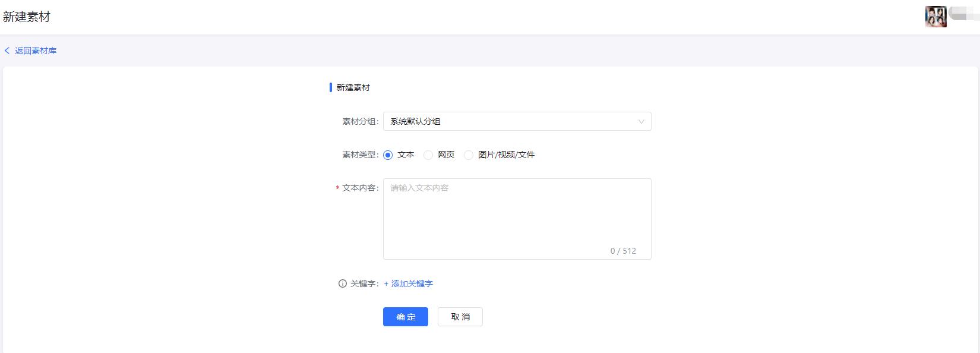Click the back chevron arrow icon

click(x=7, y=51)
